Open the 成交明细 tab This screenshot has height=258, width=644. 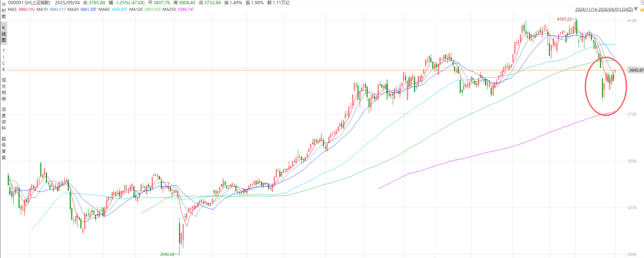point(4,89)
